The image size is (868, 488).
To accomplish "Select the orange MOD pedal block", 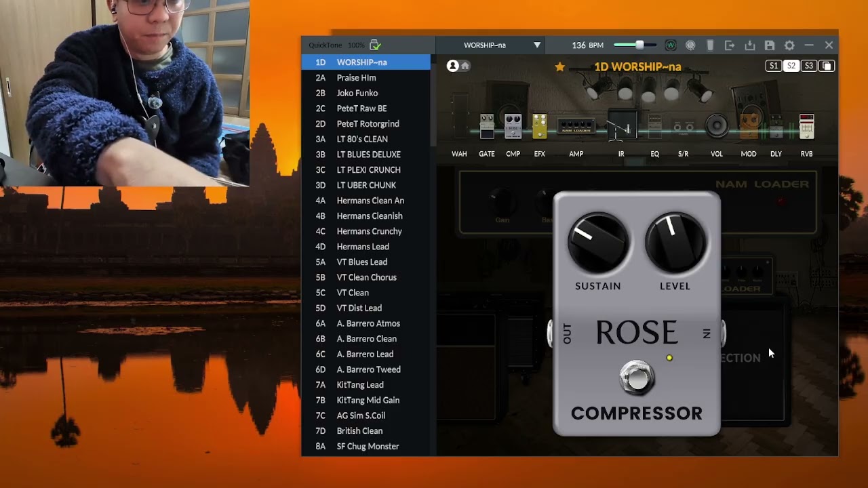I will tap(749, 127).
